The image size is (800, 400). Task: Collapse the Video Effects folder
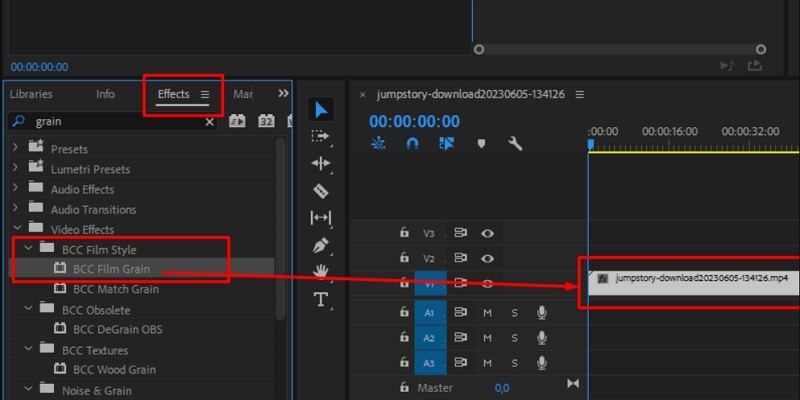click(15, 229)
